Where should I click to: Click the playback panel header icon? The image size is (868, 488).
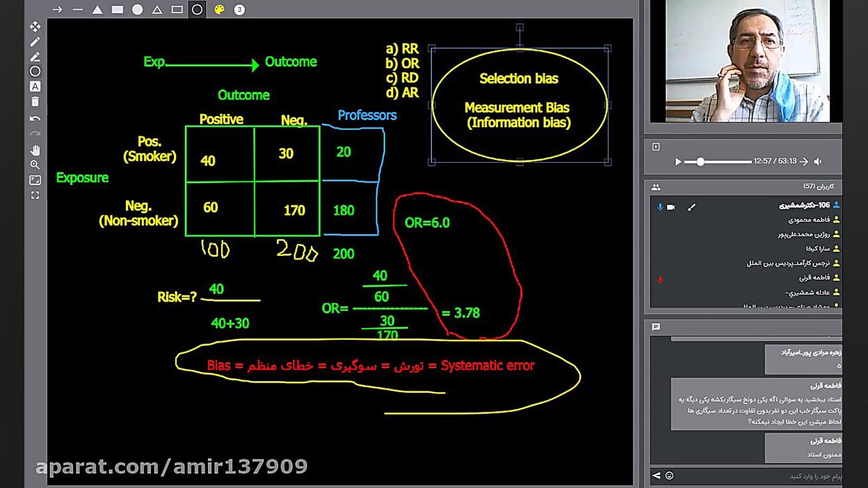point(656,147)
